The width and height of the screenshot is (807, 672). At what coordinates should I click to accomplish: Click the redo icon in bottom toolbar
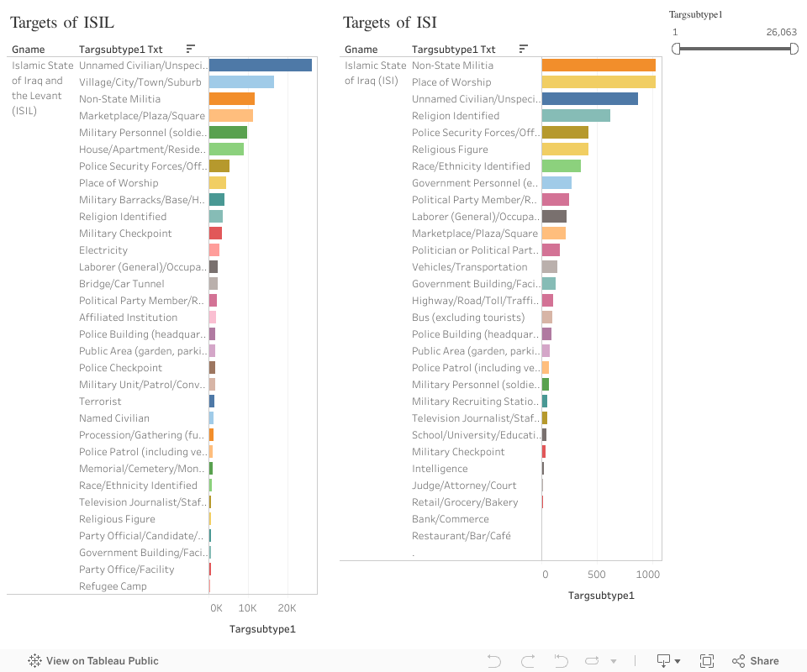pyautogui.click(x=528, y=661)
